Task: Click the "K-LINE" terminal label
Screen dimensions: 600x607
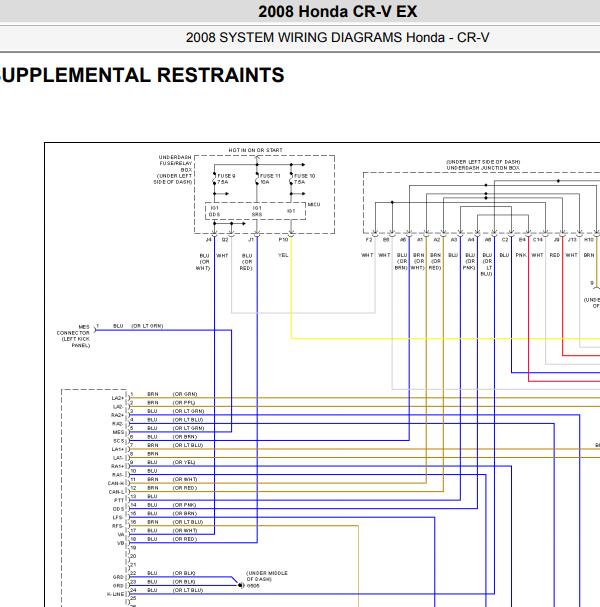Action: click(x=115, y=594)
